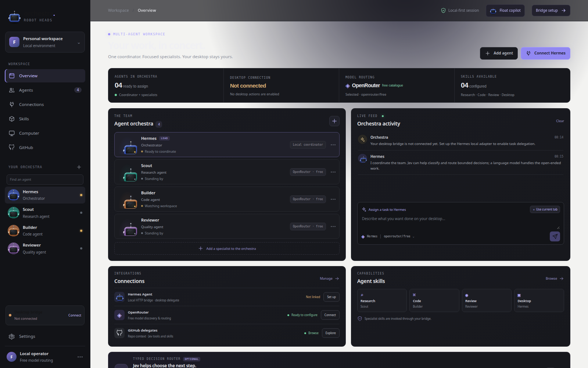This screenshot has height=368, width=588.
Task: Open the openrouter/free model dropdown
Action: pyautogui.click(x=399, y=236)
